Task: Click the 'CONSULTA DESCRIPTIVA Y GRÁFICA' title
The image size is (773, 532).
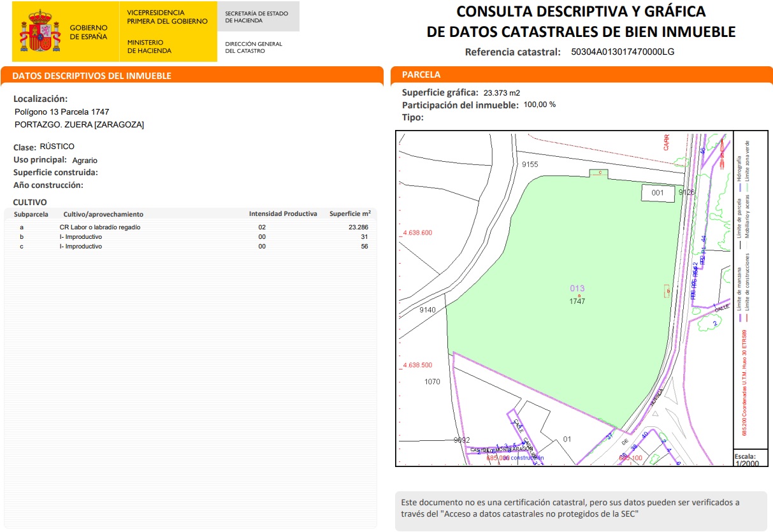Action: [x=581, y=11]
